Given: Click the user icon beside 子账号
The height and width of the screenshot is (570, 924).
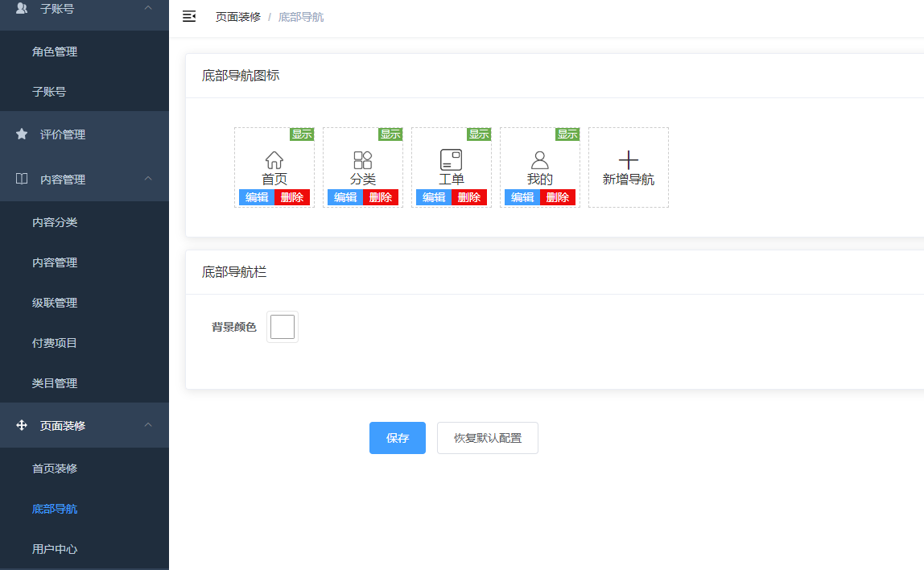Looking at the screenshot, I should click(x=22, y=9).
